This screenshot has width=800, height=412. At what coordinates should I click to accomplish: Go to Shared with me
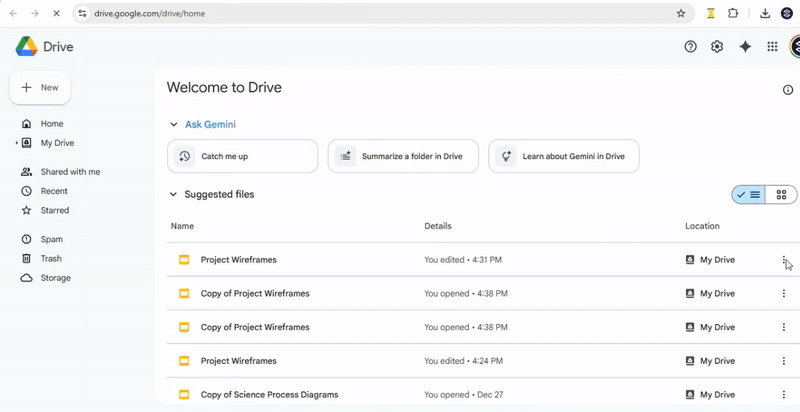point(70,172)
